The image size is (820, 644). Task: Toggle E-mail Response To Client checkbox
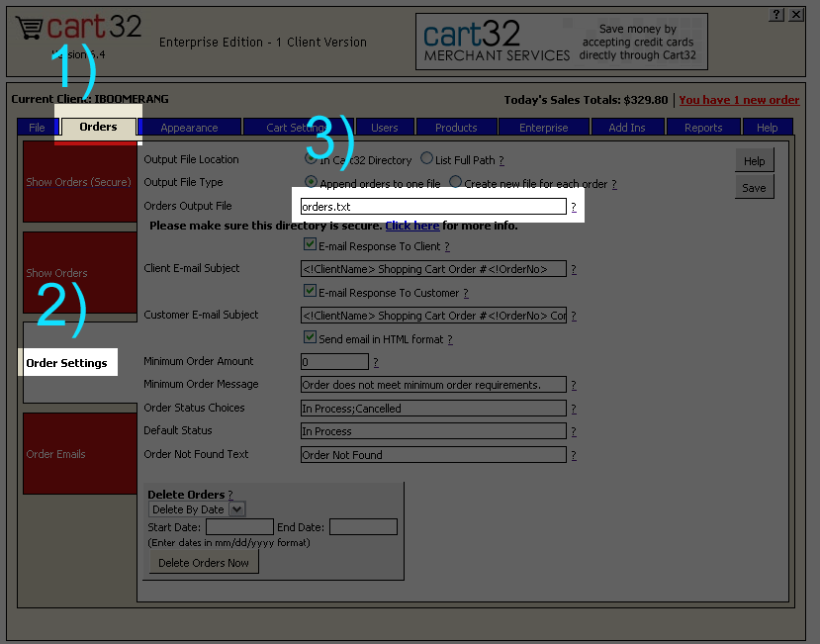pyautogui.click(x=311, y=245)
